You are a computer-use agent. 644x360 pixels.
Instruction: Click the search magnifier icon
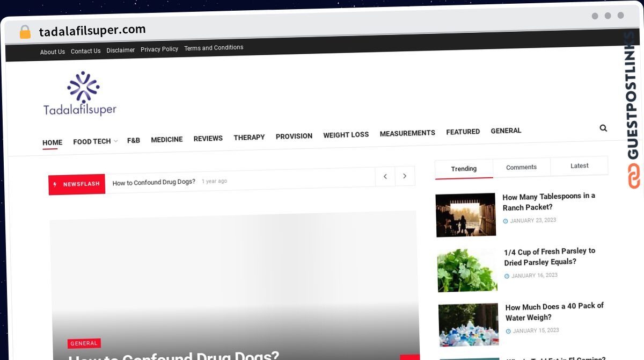(x=603, y=128)
